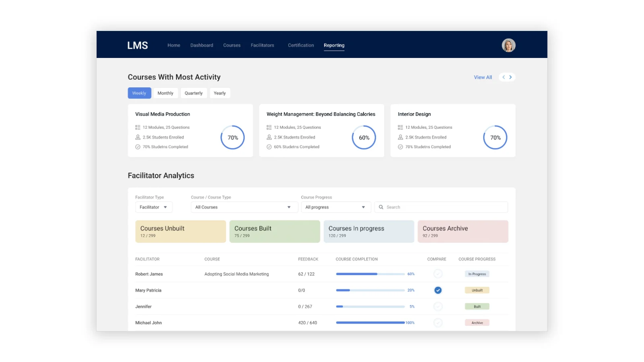Image resolution: width=644 pixels, height=362 pixels.
Task: Filter by Courses Built card
Action: click(x=275, y=231)
